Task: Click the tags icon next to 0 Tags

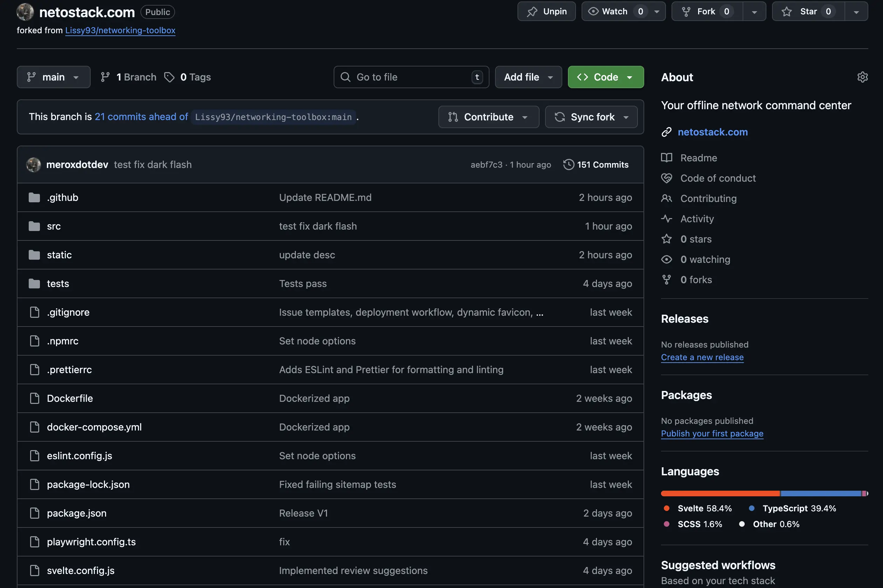Action: pos(169,77)
